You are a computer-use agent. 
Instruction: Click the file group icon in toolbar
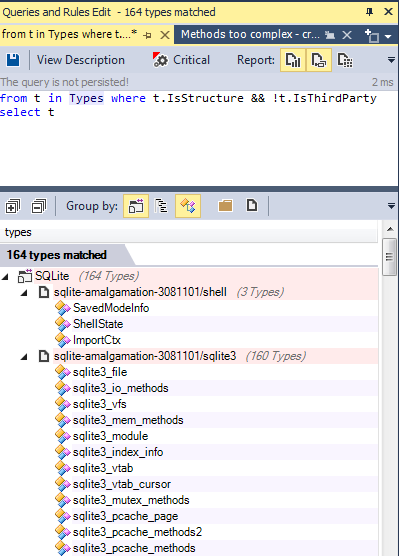point(252,205)
